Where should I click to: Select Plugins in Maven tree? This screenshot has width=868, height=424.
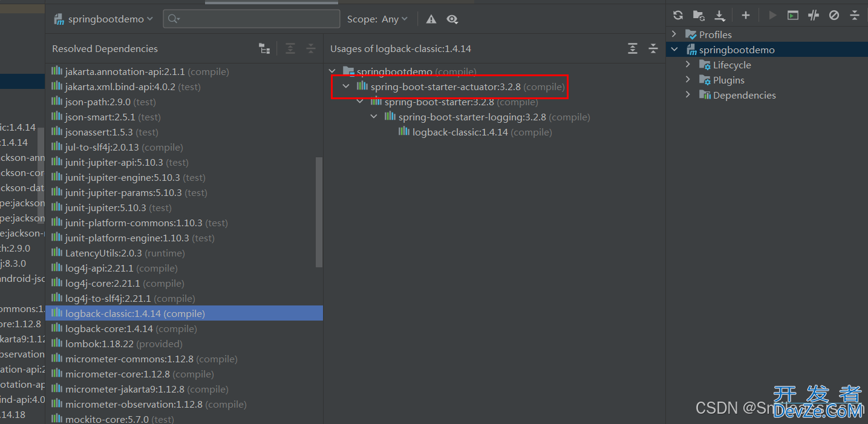click(728, 80)
